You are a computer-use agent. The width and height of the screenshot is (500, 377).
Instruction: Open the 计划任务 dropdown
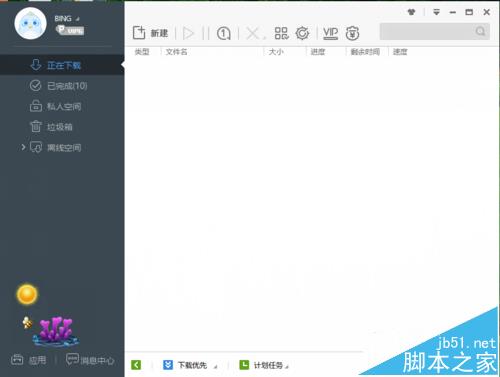coord(264,365)
